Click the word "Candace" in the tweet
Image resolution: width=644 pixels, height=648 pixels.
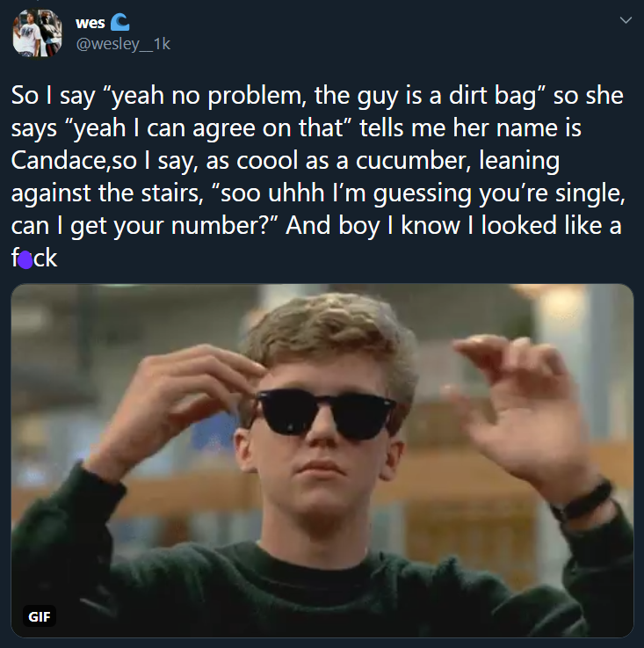click(x=58, y=160)
